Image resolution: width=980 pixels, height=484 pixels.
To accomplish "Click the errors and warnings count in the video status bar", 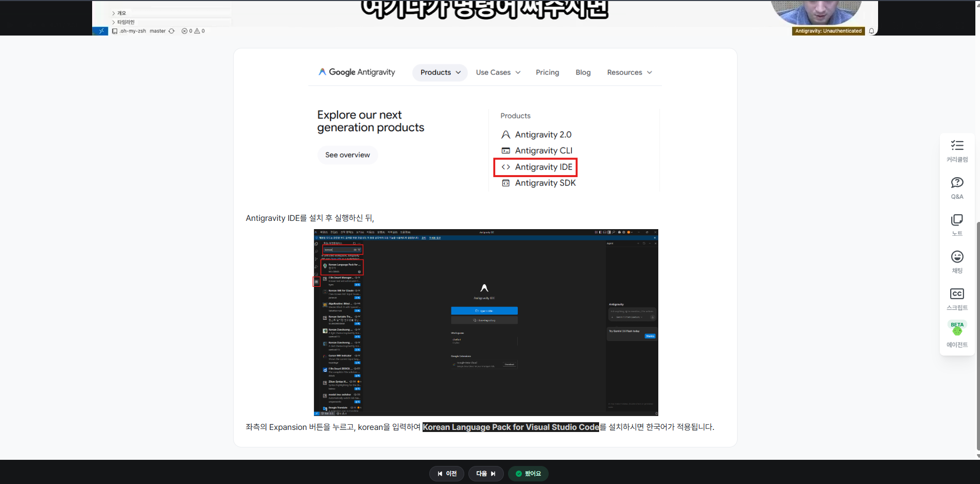I will 193,31.
